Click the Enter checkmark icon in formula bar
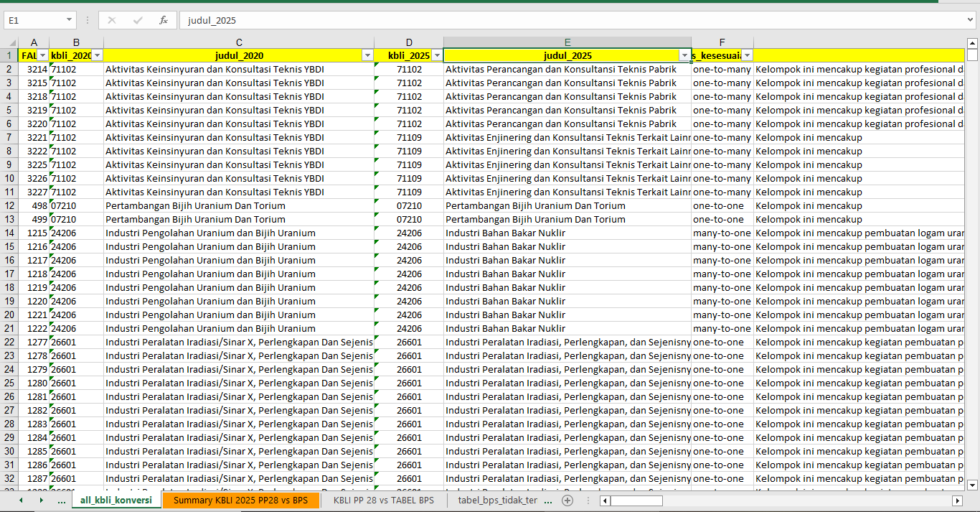Viewport: 980px width, 512px height. (138, 20)
